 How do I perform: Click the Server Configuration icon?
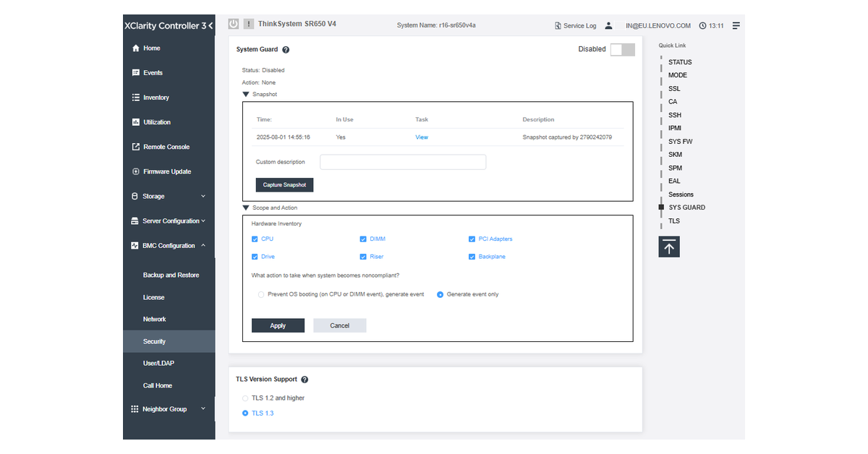(135, 221)
